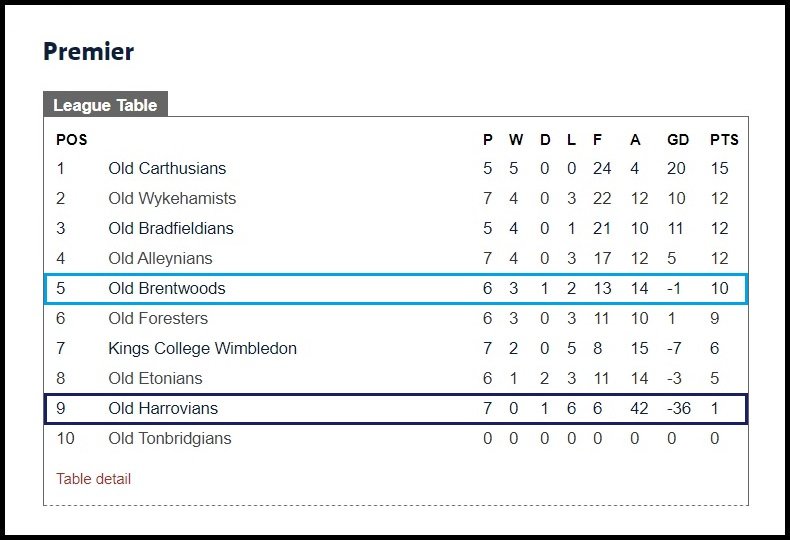Click the Premier heading
The image size is (790, 540).
[x=89, y=51]
